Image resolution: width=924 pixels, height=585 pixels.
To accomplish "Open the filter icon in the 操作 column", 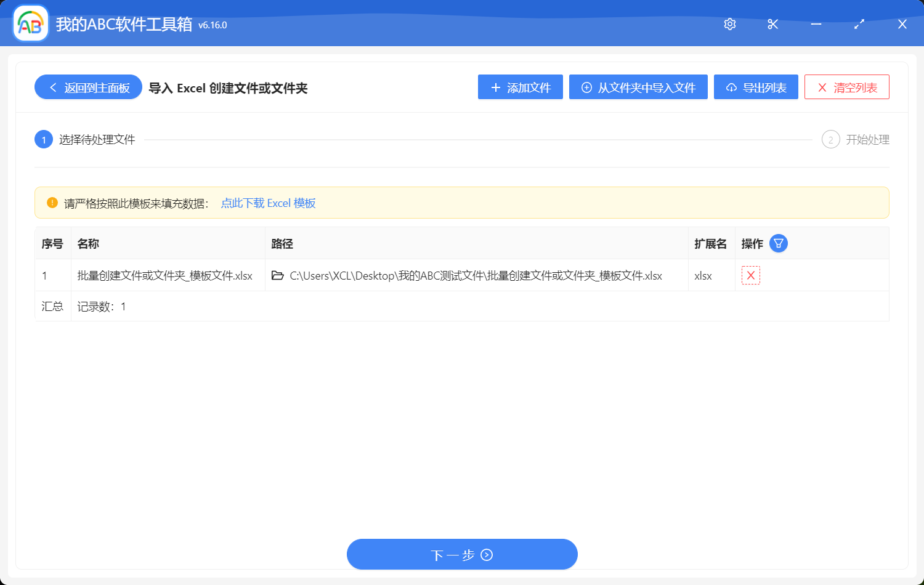I will [x=778, y=243].
